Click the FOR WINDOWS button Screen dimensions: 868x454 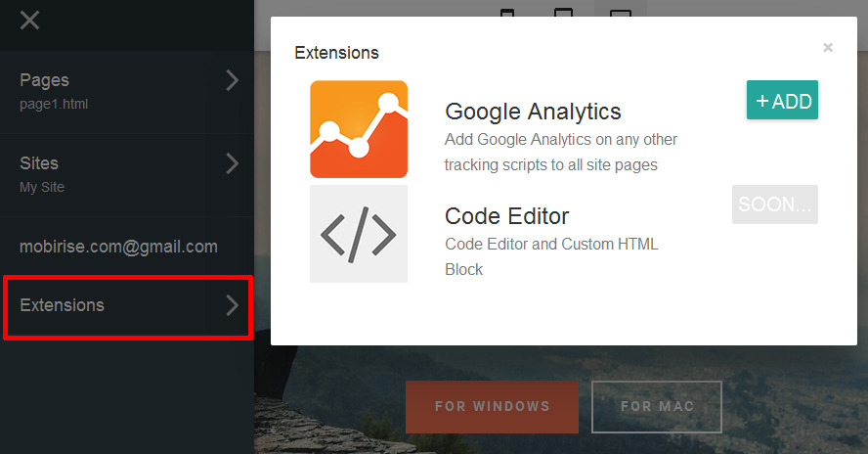492,407
